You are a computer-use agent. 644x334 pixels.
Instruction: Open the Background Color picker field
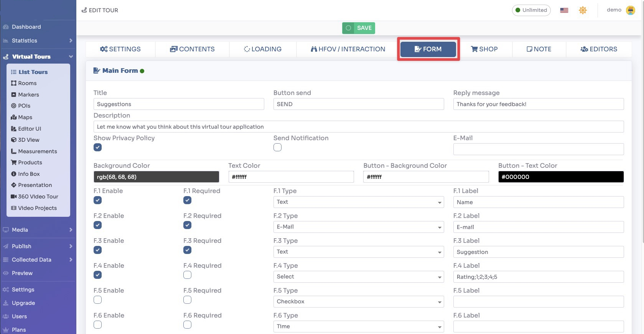[156, 177]
